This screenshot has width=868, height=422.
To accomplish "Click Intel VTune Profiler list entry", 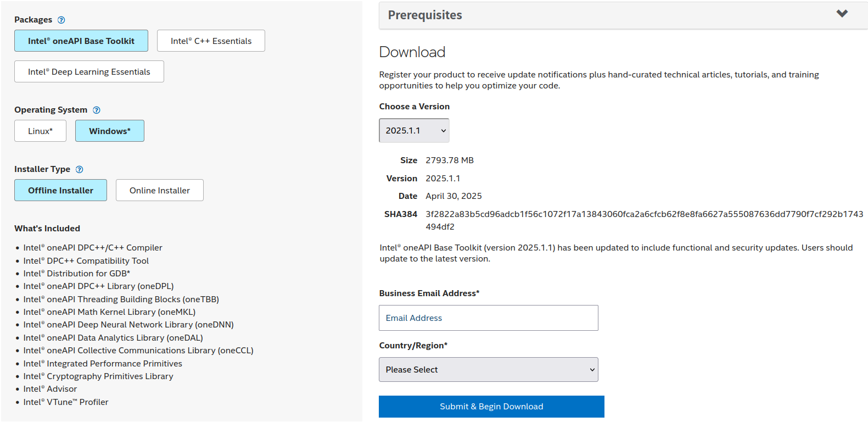I will (66, 402).
